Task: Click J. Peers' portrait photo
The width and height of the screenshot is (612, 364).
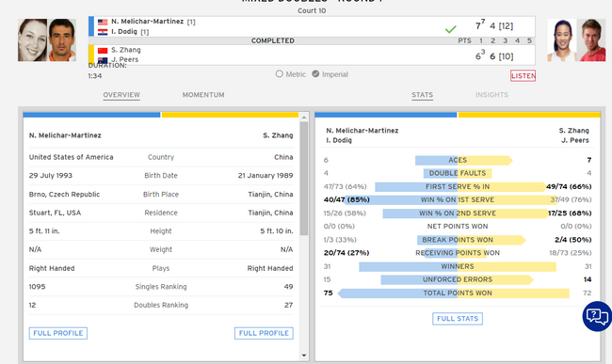Action: (591, 40)
